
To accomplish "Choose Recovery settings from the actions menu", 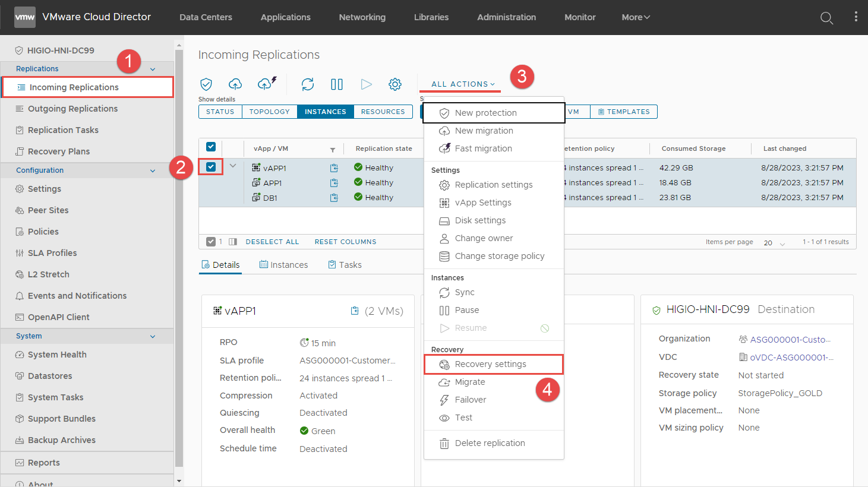I will (490, 364).
